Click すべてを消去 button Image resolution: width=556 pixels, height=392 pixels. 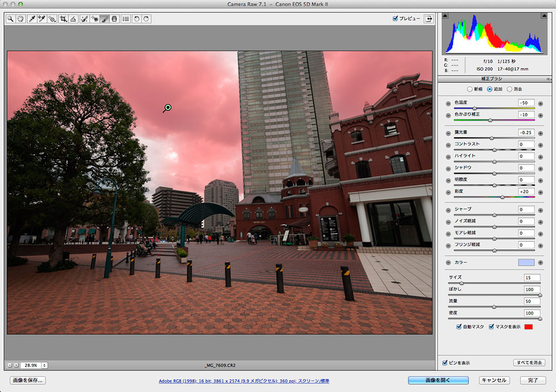tap(529, 363)
